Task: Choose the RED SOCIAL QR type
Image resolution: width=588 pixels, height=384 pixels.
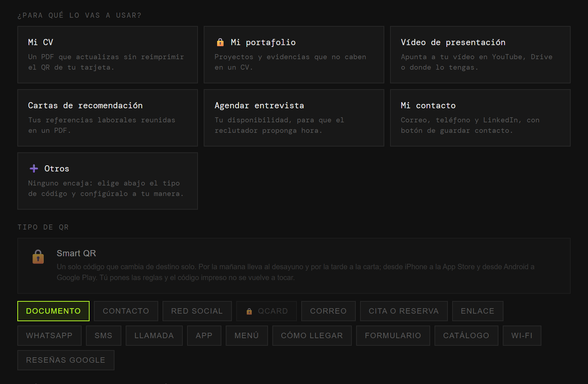Action: (x=197, y=311)
